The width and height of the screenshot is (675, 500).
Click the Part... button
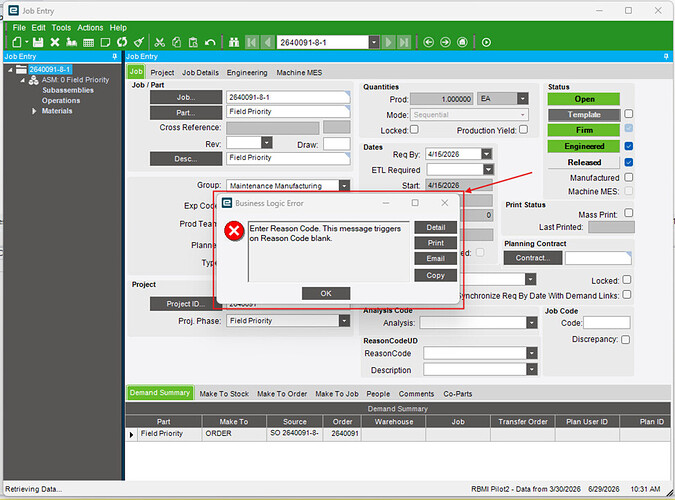[x=186, y=112]
